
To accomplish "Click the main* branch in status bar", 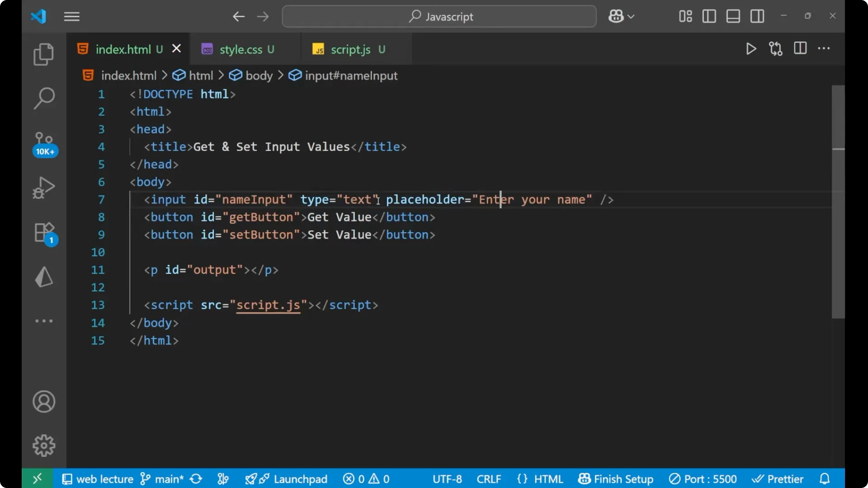I will pos(168,479).
